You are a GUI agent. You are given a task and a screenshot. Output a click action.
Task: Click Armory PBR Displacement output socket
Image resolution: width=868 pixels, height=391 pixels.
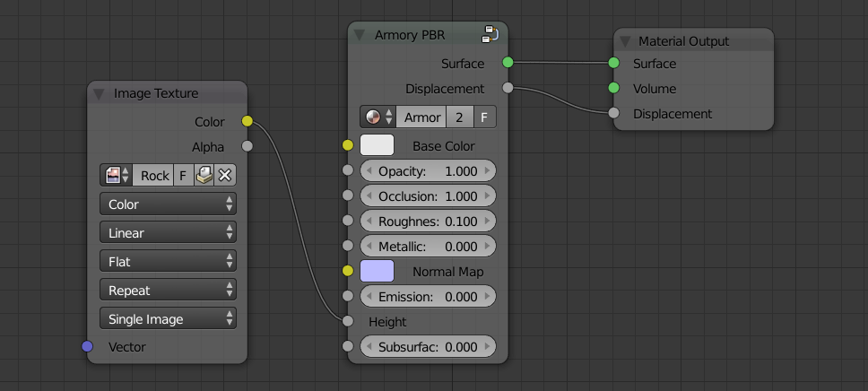pyautogui.click(x=508, y=88)
